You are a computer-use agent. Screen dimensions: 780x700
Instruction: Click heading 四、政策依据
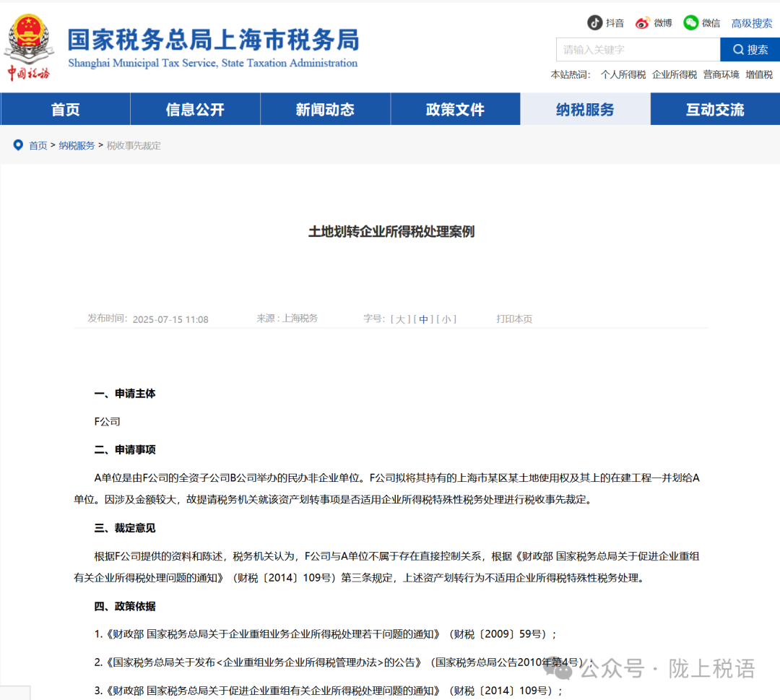pyautogui.click(x=125, y=606)
